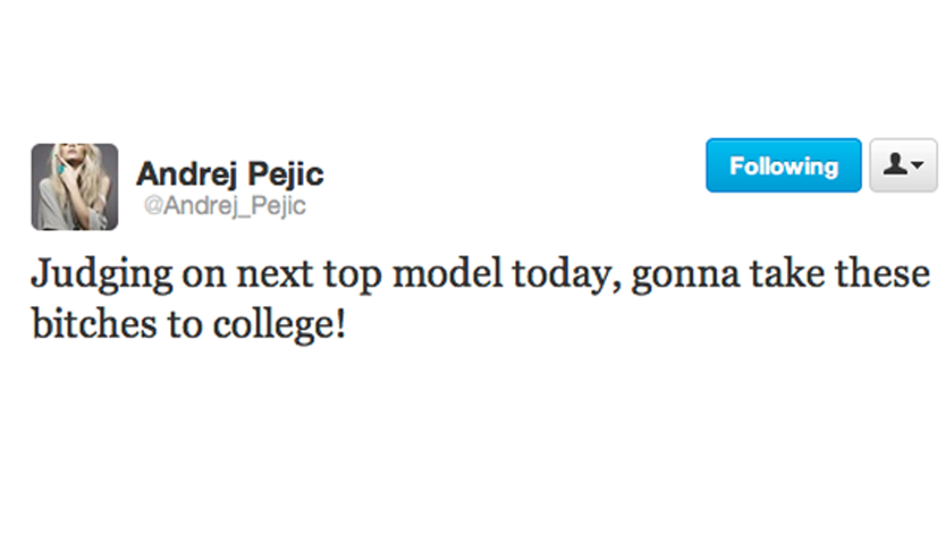Click the display name Andrej Pejic
The height and width of the screenshot is (560, 945).
[x=229, y=173]
